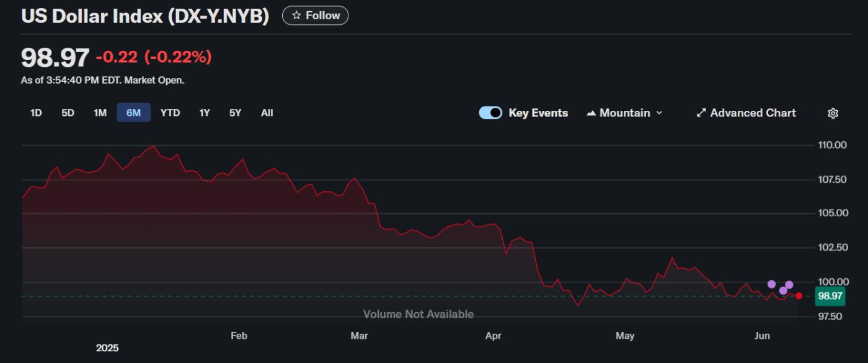The width and height of the screenshot is (868, 363).
Task: Open the Advanced Chart link
Action: click(753, 113)
